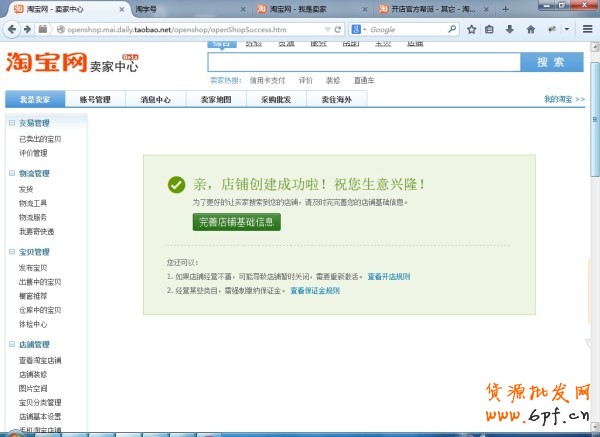
Task: Collapse the 宝贝管理 sidebar section
Action: 11,252
